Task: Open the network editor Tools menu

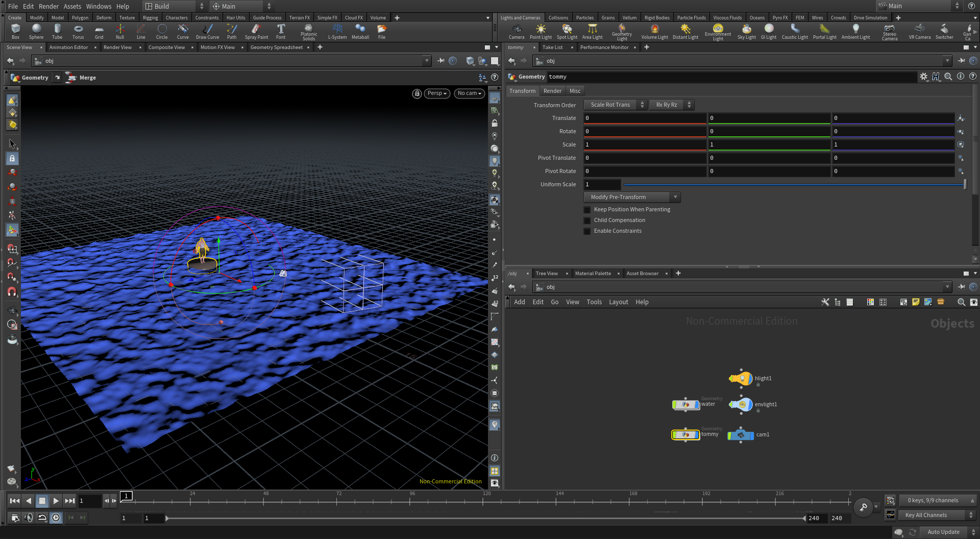Action: pos(594,302)
